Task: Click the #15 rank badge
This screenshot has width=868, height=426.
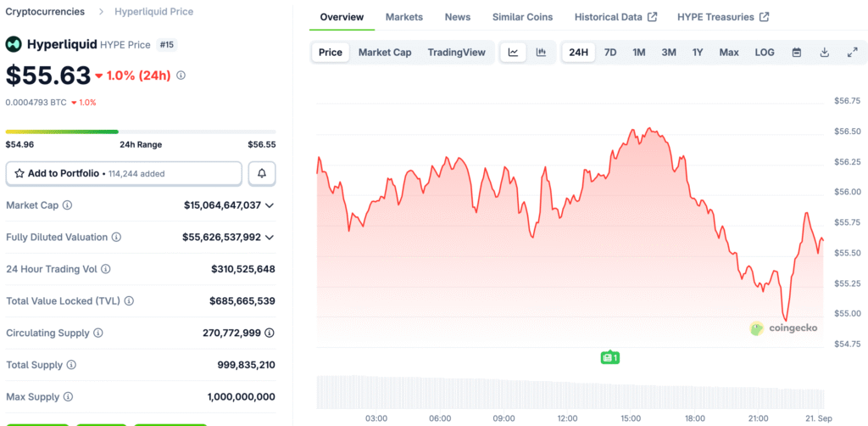Action: 167,45
